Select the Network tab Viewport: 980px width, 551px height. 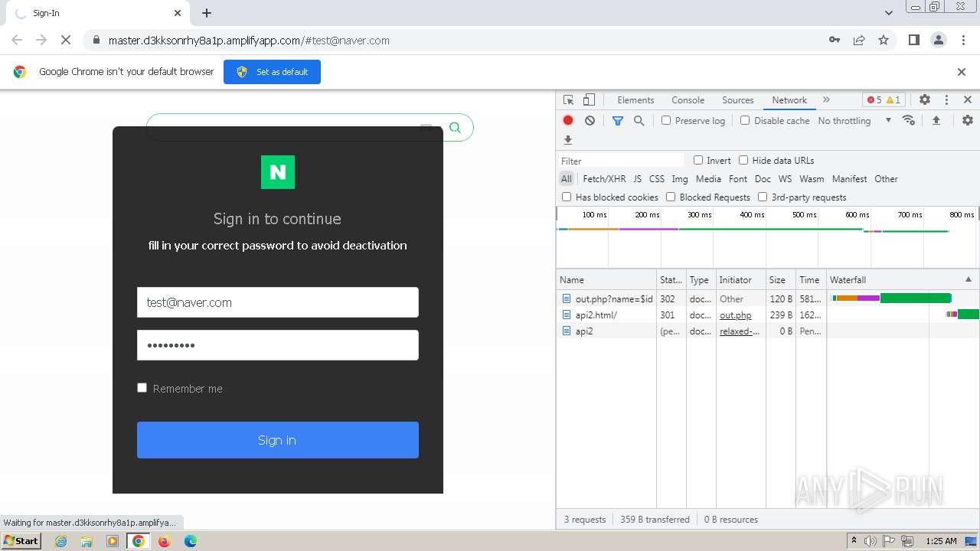789,100
